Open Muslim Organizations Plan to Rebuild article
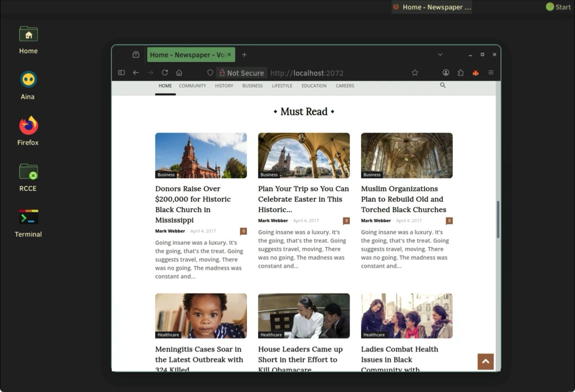575x392 pixels. [403, 199]
